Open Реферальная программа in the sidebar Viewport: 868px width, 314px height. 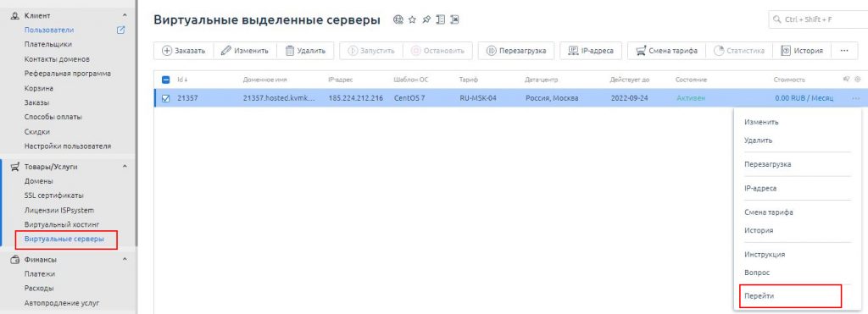click(68, 74)
